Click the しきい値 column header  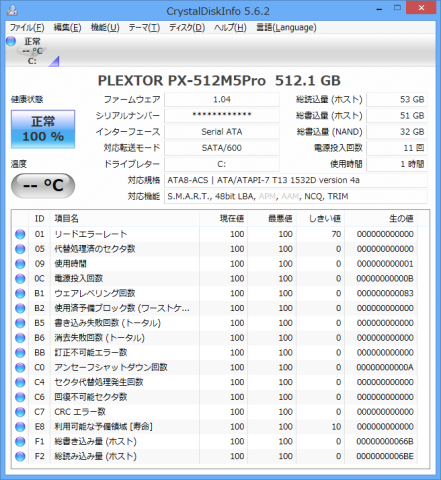pyautogui.click(x=320, y=219)
